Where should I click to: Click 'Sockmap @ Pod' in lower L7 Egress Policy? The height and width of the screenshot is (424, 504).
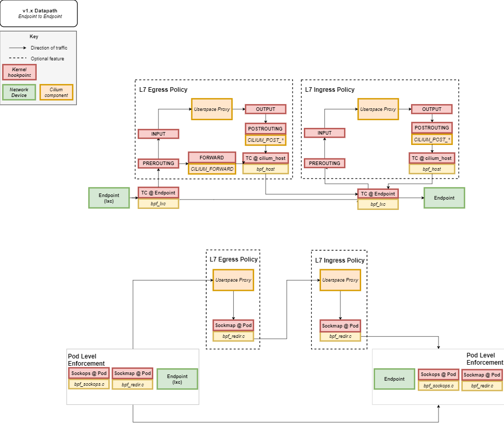(x=233, y=325)
